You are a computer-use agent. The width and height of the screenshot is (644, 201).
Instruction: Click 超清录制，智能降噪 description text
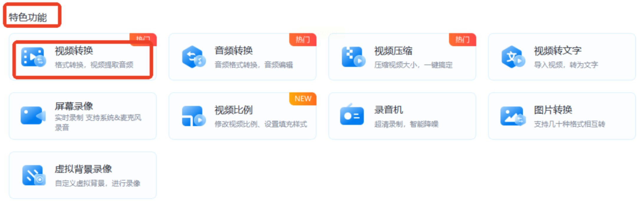[x=406, y=124]
